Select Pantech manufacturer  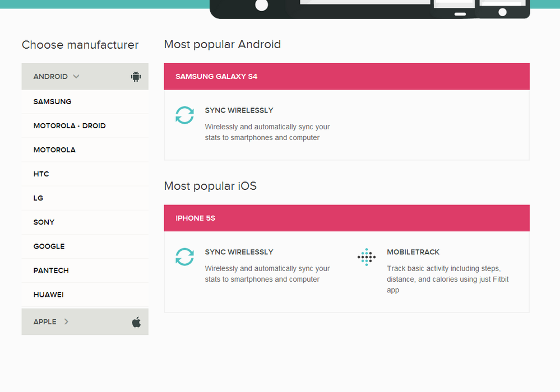click(85, 270)
